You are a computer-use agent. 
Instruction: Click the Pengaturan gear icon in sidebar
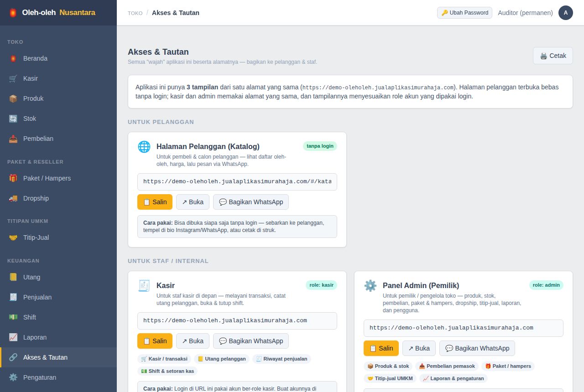[x=13, y=377]
